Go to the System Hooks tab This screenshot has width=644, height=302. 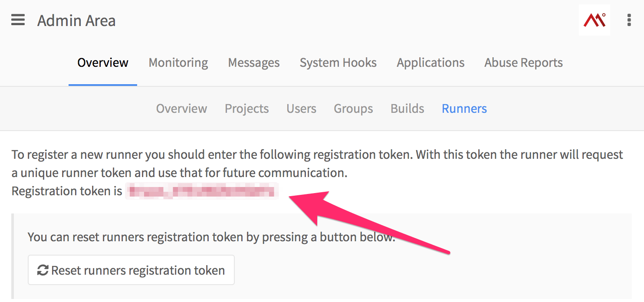coord(338,63)
